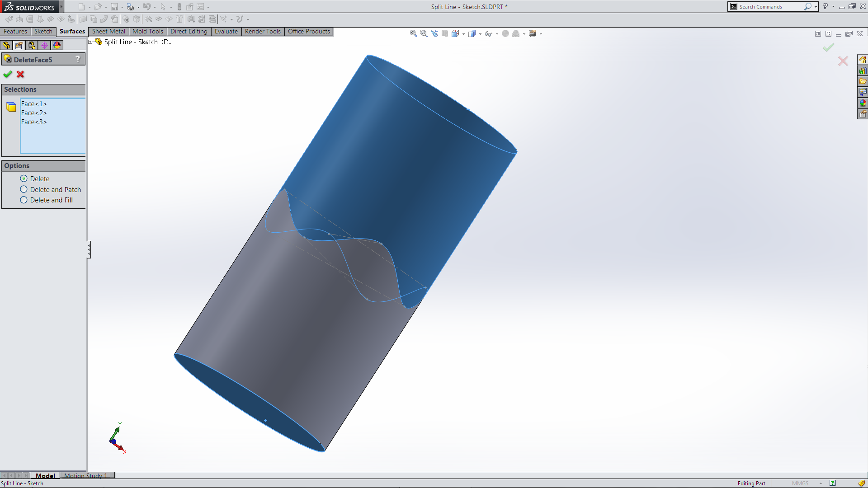868x488 pixels.
Task: Click the Zoom to Area icon
Action: (x=424, y=33)
